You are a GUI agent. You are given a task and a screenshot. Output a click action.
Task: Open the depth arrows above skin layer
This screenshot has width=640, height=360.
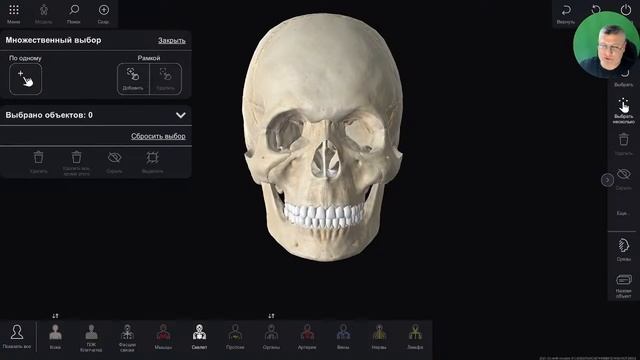coord(56,316)
